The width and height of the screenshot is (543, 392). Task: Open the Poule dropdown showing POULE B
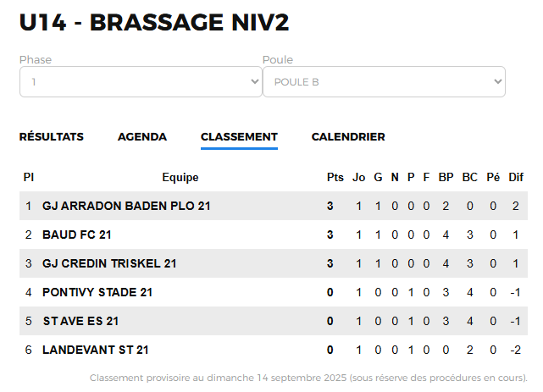tap(384, 82)
